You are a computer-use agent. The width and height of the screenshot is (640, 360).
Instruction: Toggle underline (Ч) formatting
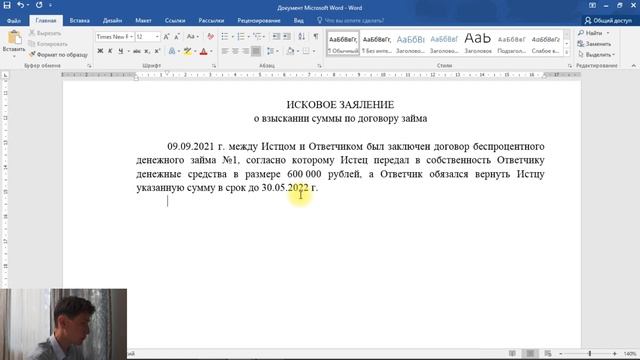click(x=120, y=51)
